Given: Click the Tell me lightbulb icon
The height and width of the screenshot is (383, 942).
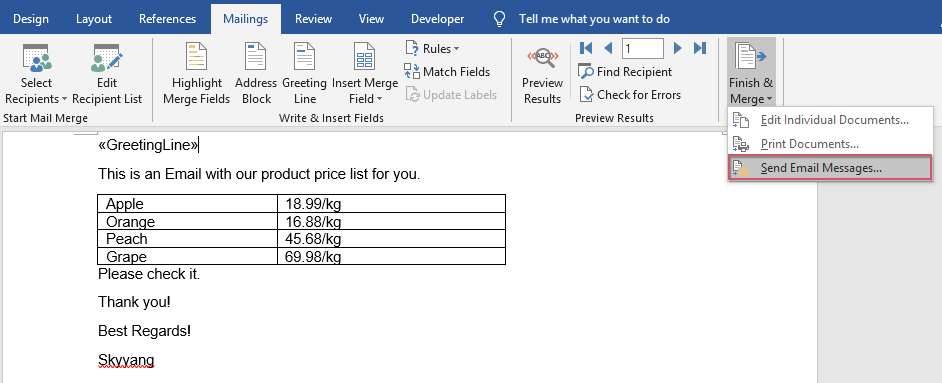Looking at the screenshot, I should (499, 19).
